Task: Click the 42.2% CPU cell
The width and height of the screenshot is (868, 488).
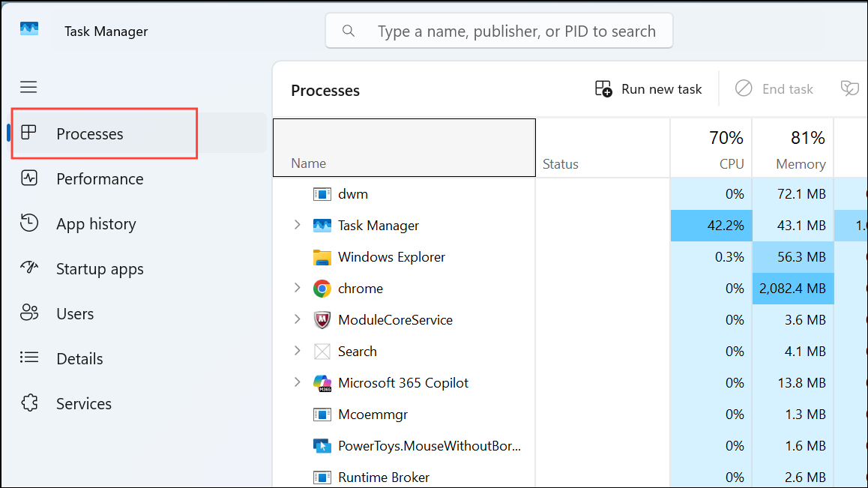Action: coord(711,226)
